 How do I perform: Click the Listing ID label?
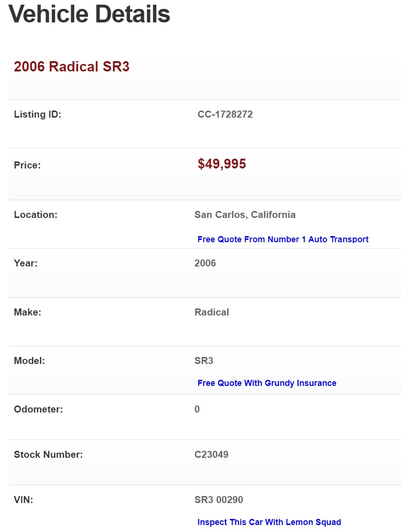point(37,114)
